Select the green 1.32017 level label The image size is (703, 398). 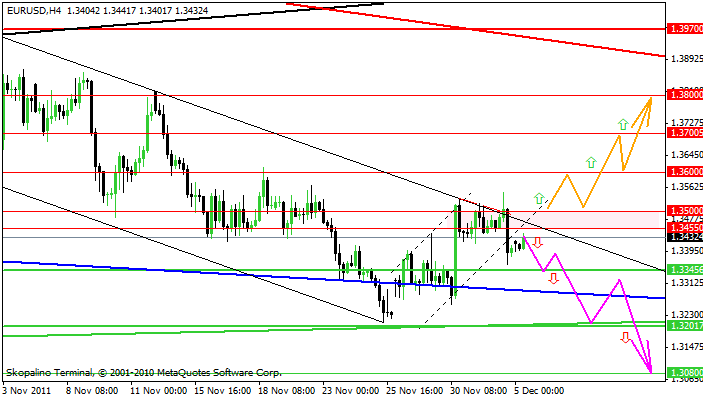(x=685, y=325)
